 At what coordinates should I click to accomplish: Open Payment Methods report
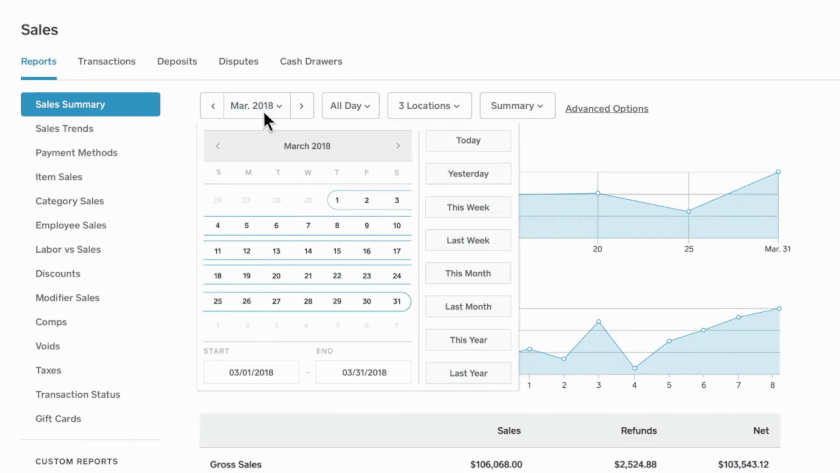76,153
